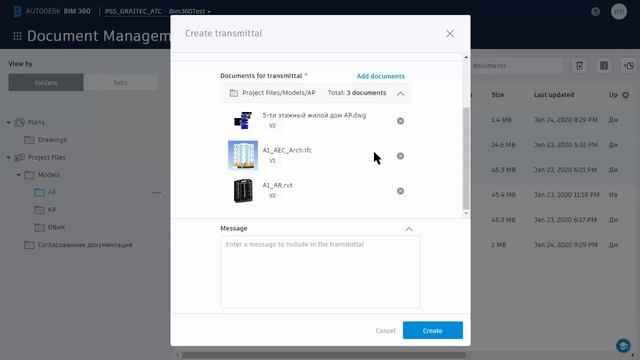Open the user profile avatar
Image resolution: width=640 pixels, height=360 pixels.
(x=619, y=11)
